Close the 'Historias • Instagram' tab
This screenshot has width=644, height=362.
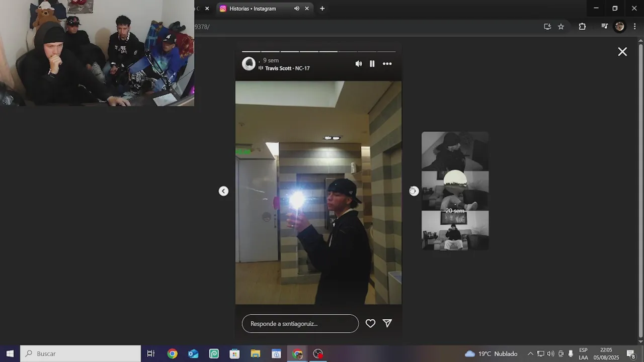(x=307, y=9)
